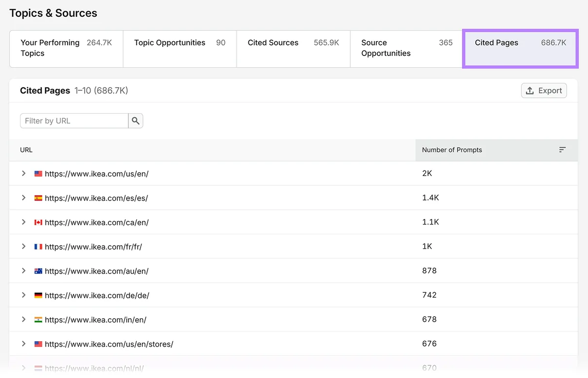588x378 pixels.
Task: Expand the https://www.ikea.com/au/en/ row
Action: coord(24,271)
